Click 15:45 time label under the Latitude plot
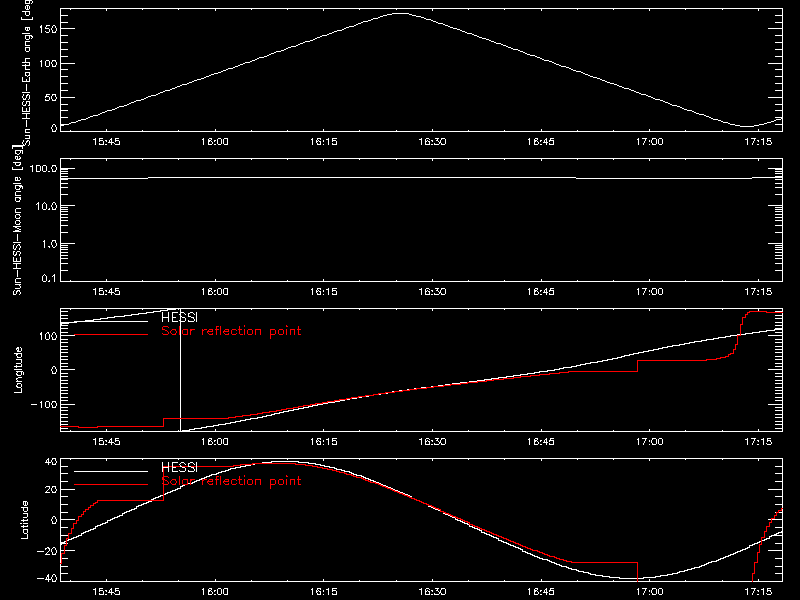 point(106,592)
